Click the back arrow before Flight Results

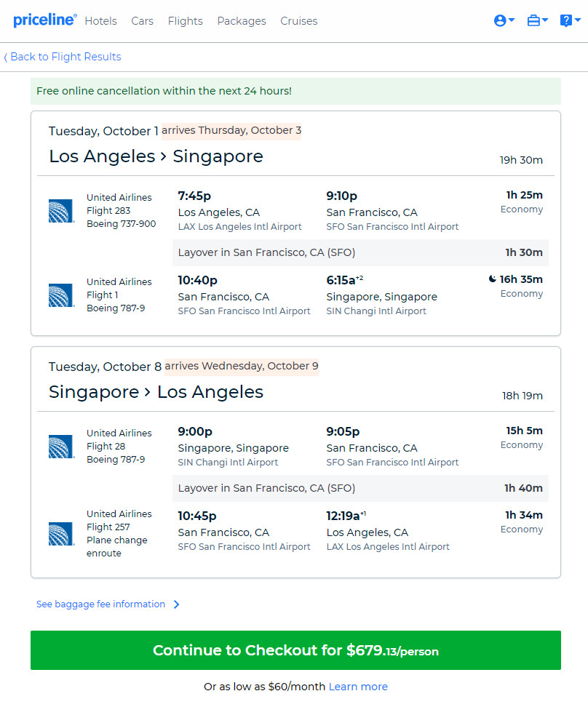[x=5, y=57]
